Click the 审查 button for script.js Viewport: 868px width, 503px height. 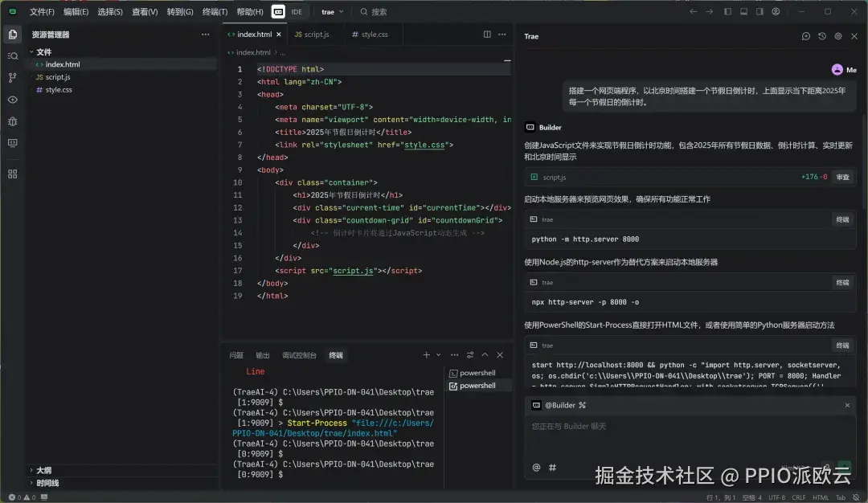coord(842,177)
